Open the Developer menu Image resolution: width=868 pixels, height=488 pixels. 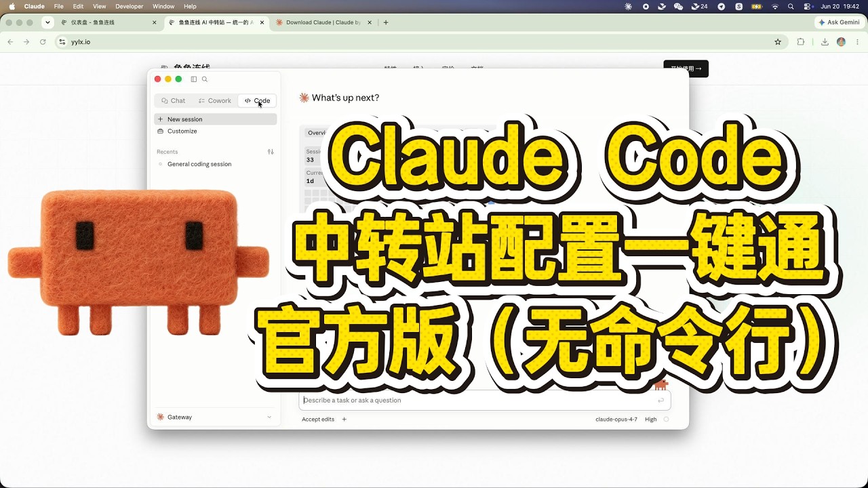130,6
